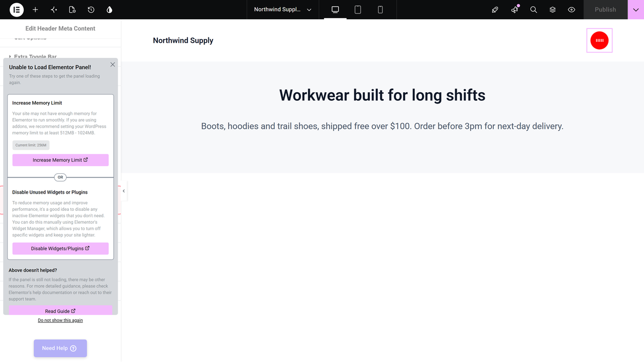The height and width of the screenshot is (362, 644).
Task: Click the Publish button
Action: (605, 10)
